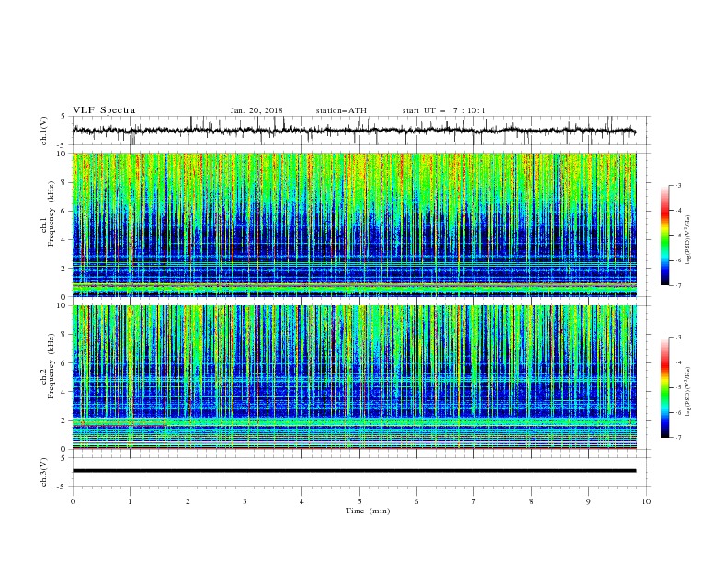Click the "ch.3(V)" axis label
The image size is (728, 563).
(44, 472)
